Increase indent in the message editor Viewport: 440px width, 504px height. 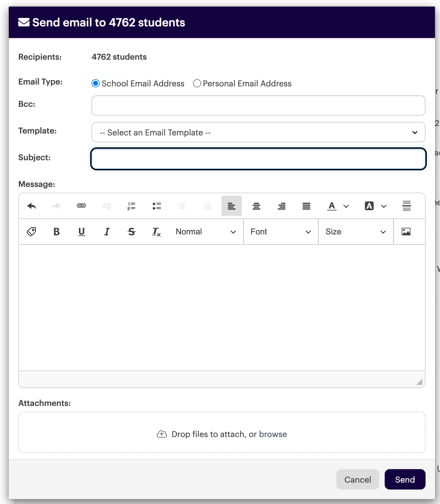click(x=206, y=206)
